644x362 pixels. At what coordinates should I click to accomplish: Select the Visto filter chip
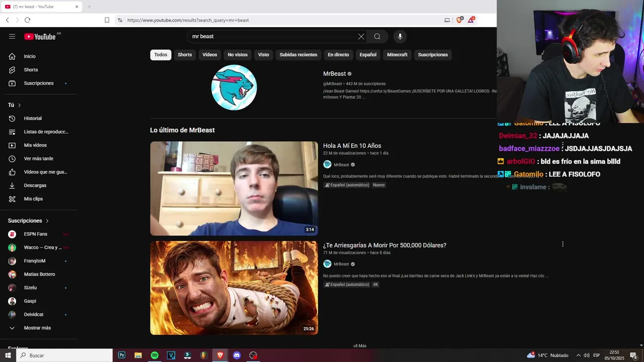point(264,55)
